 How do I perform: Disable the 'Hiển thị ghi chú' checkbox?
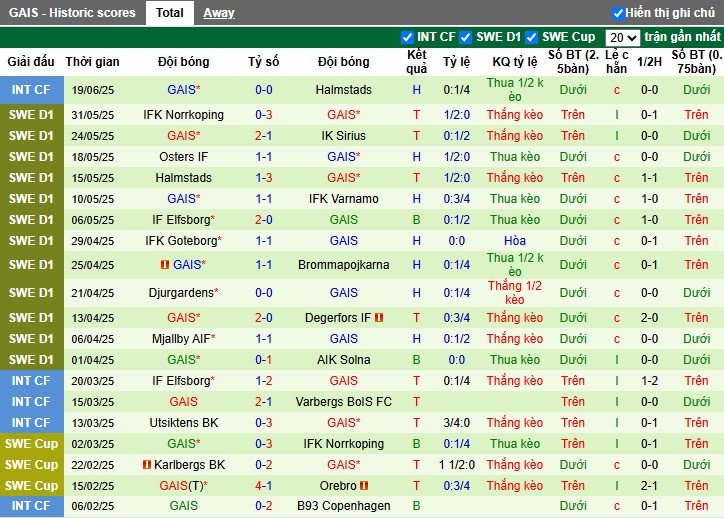[618, 13]
